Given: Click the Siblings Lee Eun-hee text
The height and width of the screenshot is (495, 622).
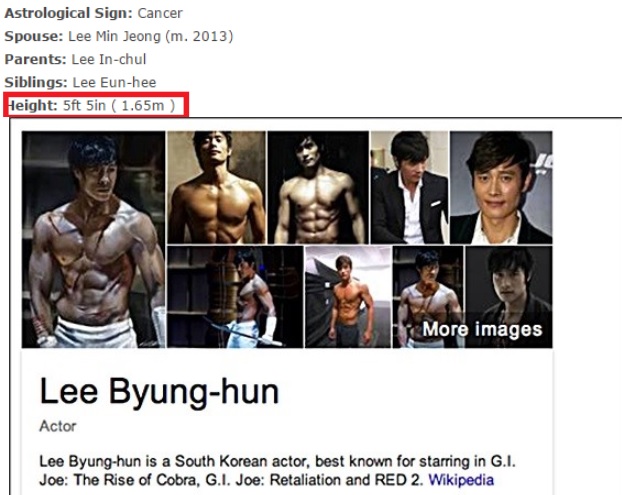Looking at the screenshot, I should coord(80,82).
